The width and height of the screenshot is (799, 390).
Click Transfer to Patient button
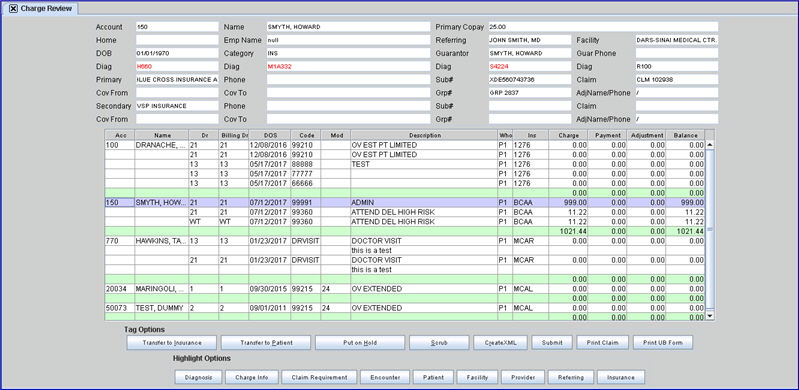pos(266,343)
